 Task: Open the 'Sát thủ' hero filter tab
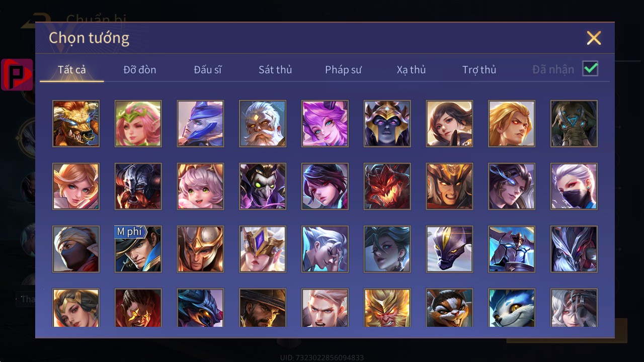point(275,70)
